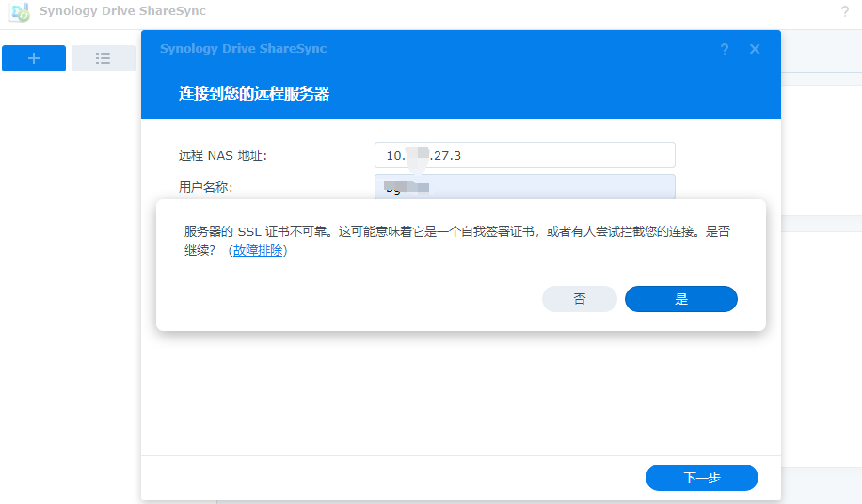Screen dimensions: 862x504
Task: Click the username input field
Action: [x=524, y=187]
